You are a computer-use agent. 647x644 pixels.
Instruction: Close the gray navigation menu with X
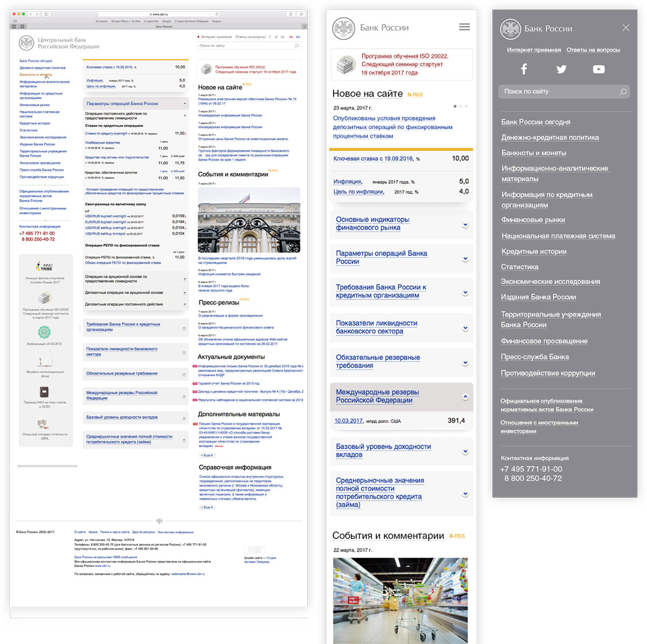click(625, 28)
